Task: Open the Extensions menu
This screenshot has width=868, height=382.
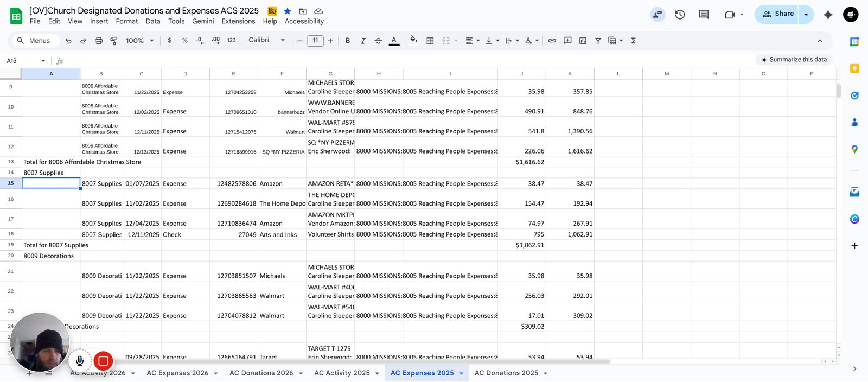Action: [x=238, y=22]
